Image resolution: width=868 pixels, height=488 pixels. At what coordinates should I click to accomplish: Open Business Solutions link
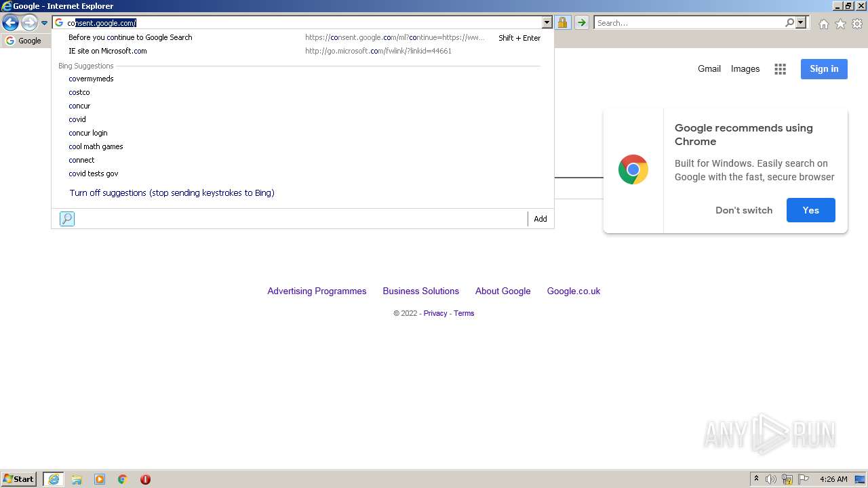coord(420,291)
